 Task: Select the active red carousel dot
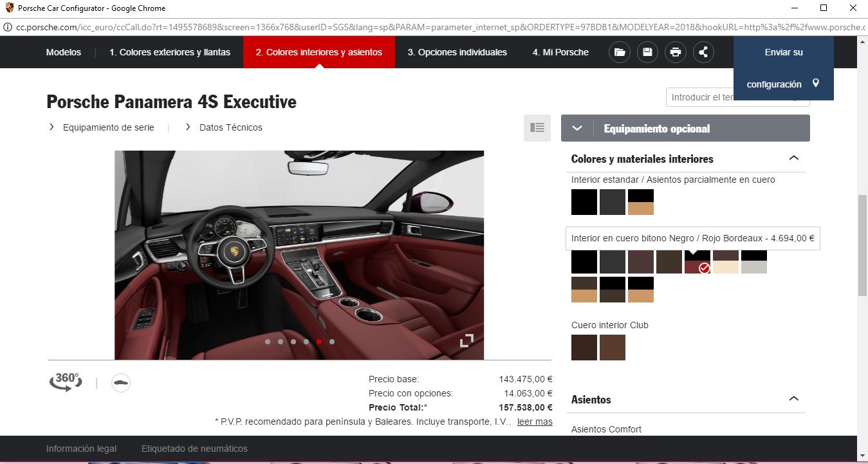(x=319, y=342)
